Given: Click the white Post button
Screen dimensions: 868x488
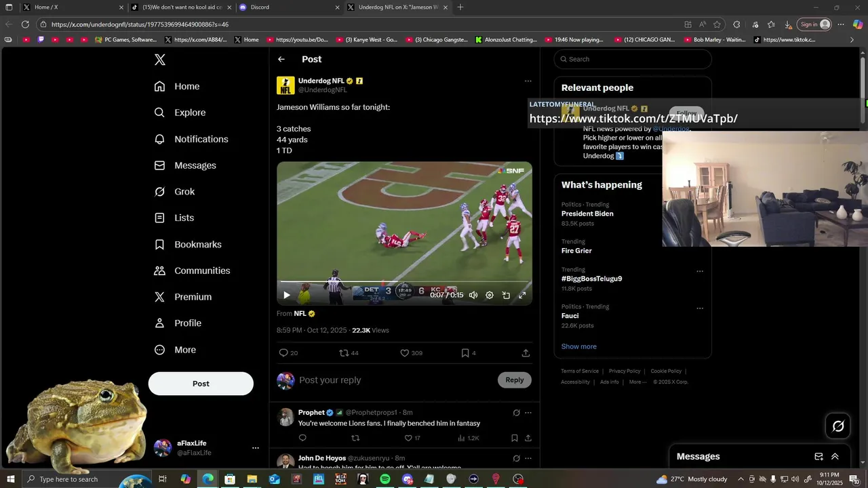Looking at the screenshot, I should (201, 384).
